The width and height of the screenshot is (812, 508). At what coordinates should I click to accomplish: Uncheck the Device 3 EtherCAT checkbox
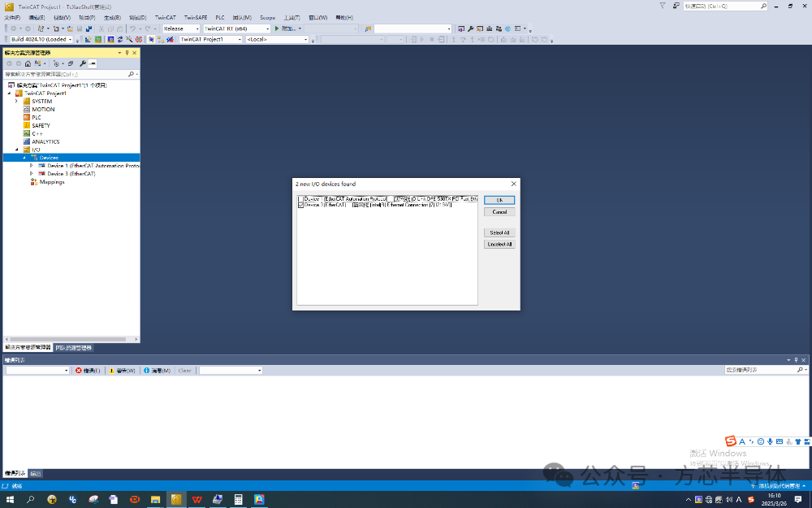[300, 205]
